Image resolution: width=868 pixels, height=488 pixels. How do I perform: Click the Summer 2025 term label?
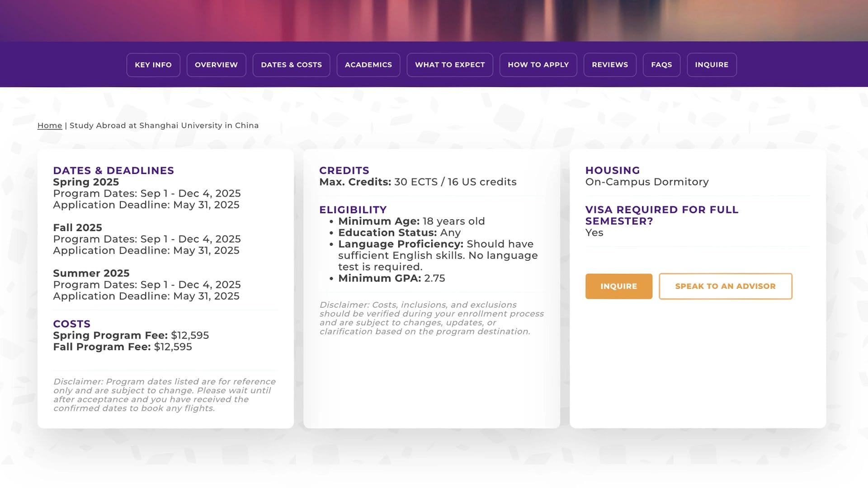coord(91,273)
